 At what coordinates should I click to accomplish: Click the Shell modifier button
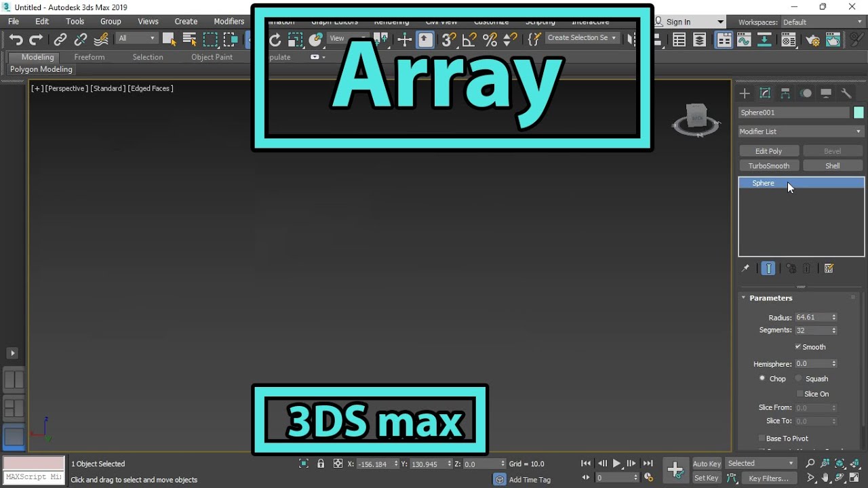pyautogui.click(x=833, y=166)
